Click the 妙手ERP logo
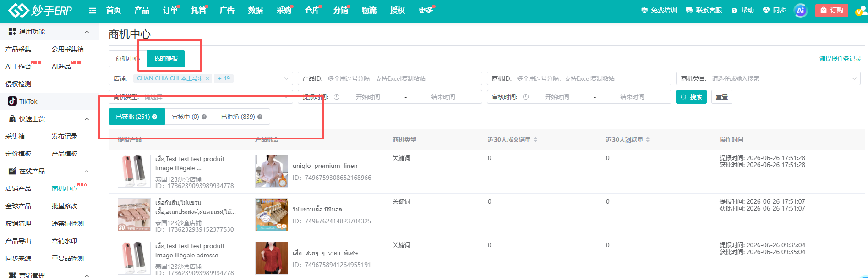868x278 pixels. click(40, 10)
